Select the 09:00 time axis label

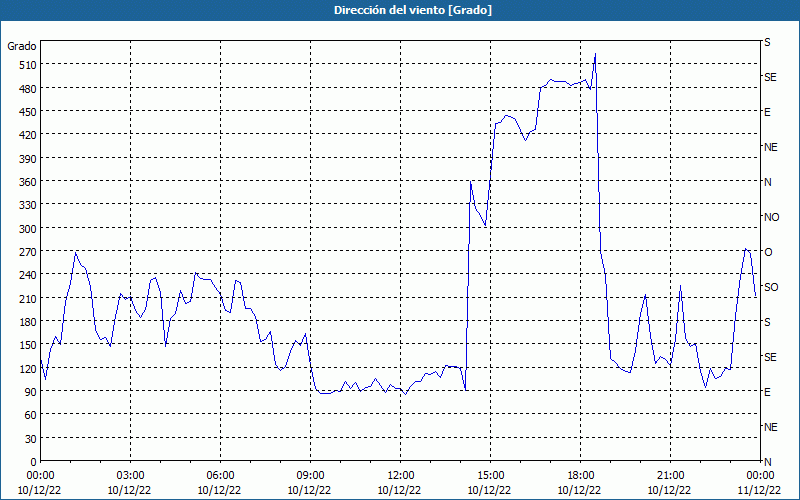pos(310,475)
